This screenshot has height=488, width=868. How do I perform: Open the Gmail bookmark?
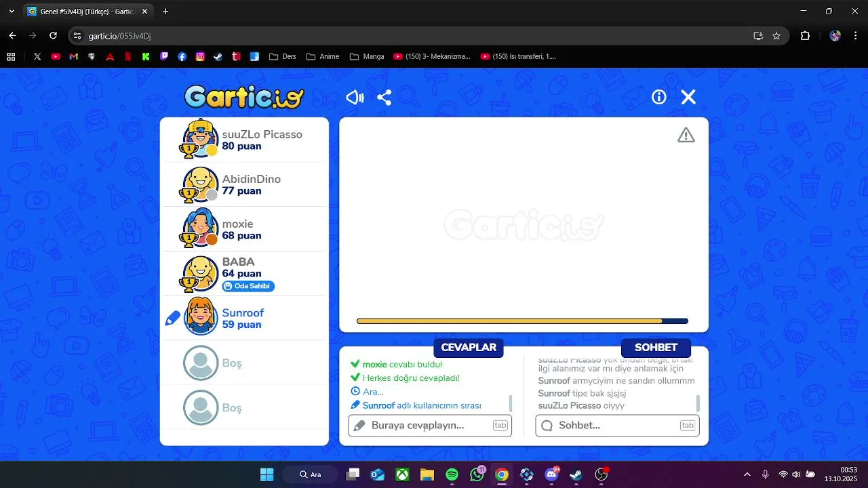pos(74,57)
